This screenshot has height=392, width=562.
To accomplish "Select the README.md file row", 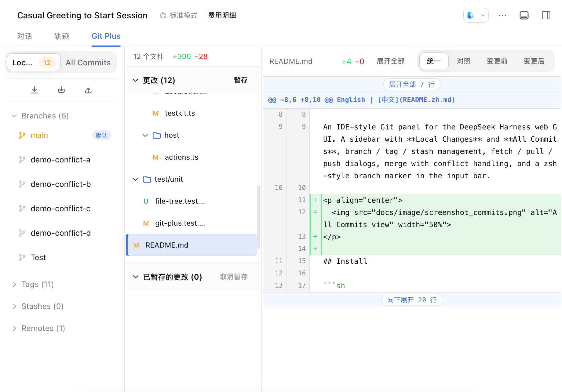I will pyautogui.click(x=192, y=245).
